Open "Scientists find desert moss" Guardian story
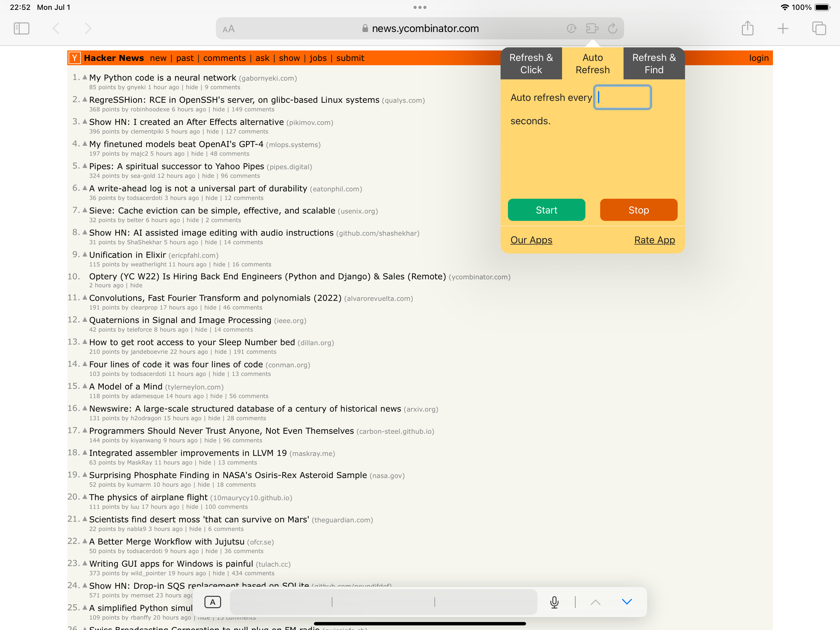This screenshot has height=630, width=840. click(x=199, y=520)
